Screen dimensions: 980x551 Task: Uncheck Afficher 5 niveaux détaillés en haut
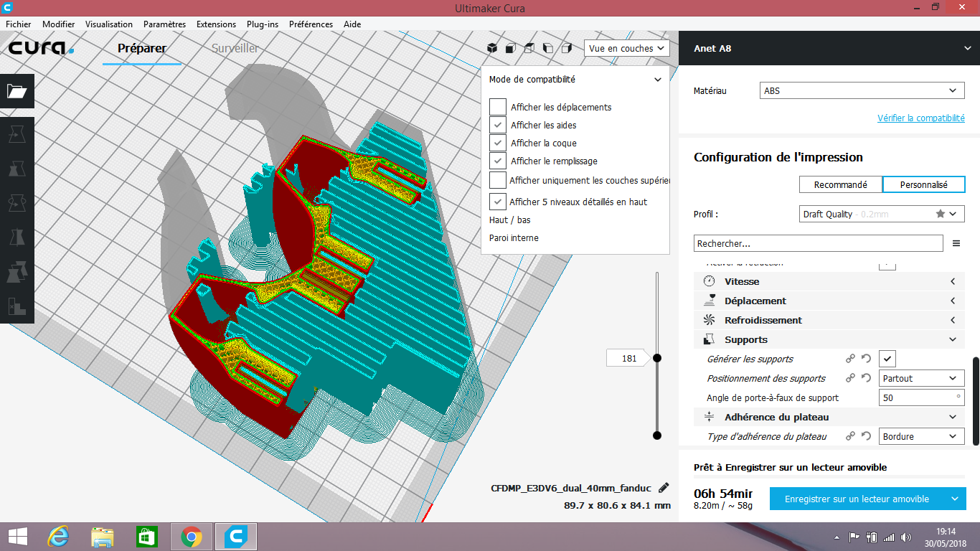498,202
